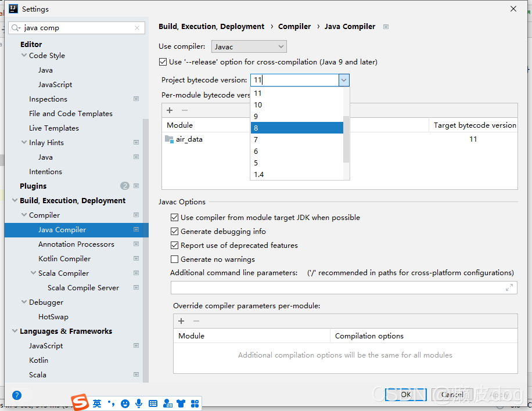Screen dimensions: 532x411
Task: Click the project-level icon beside Kotlin Compiler
Action: pos(136,258)
